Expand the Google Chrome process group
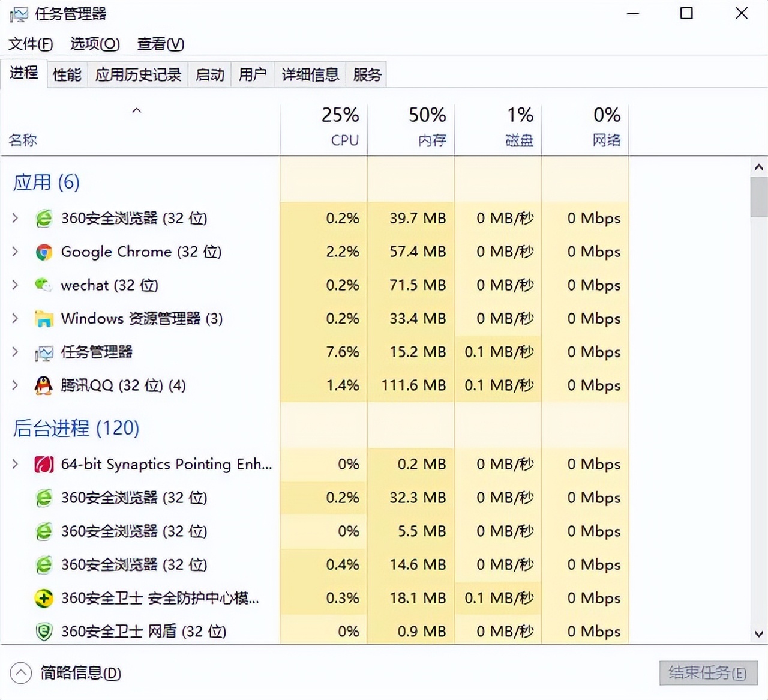 15,252
